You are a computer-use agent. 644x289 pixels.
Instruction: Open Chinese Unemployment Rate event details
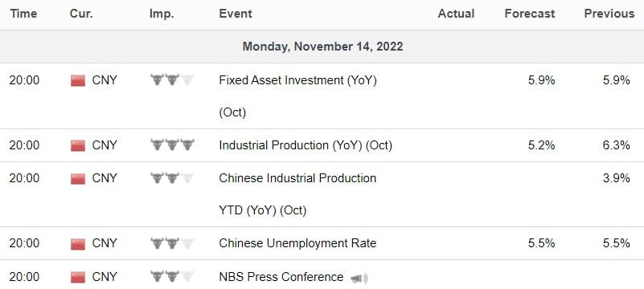click(297, 243)
